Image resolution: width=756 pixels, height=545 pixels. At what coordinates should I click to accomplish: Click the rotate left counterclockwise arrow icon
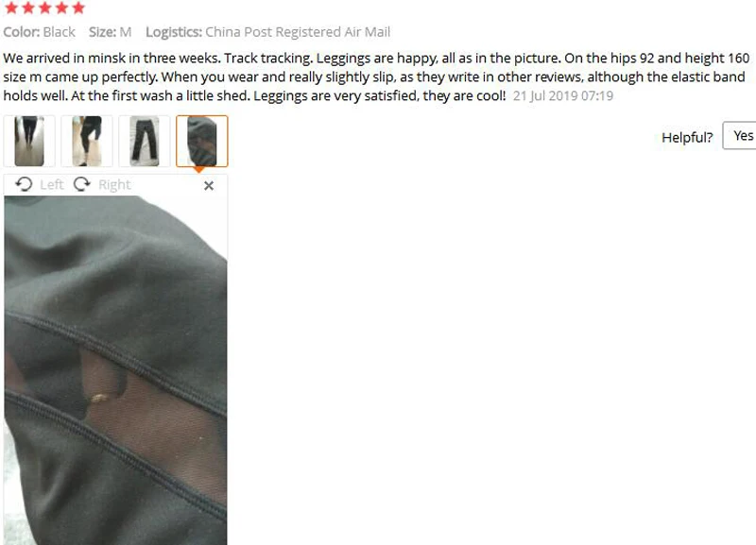click(x=24, y=184)
